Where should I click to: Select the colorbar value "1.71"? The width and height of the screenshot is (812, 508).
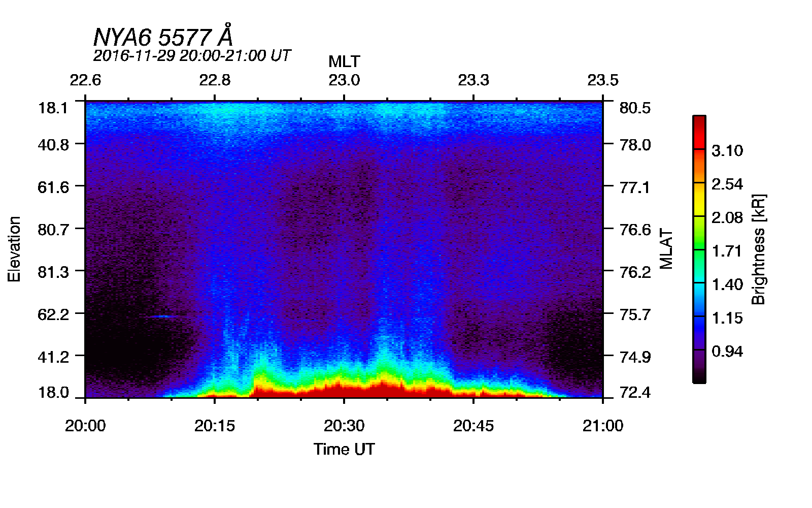pos(727,251)
